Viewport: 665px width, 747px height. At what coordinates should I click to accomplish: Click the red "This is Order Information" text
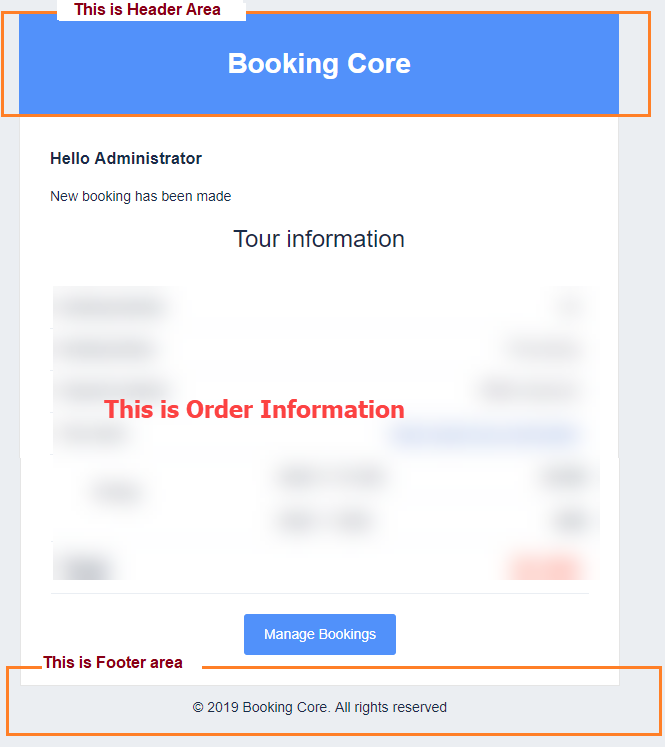pyautogui.click(x=254, y=409)
